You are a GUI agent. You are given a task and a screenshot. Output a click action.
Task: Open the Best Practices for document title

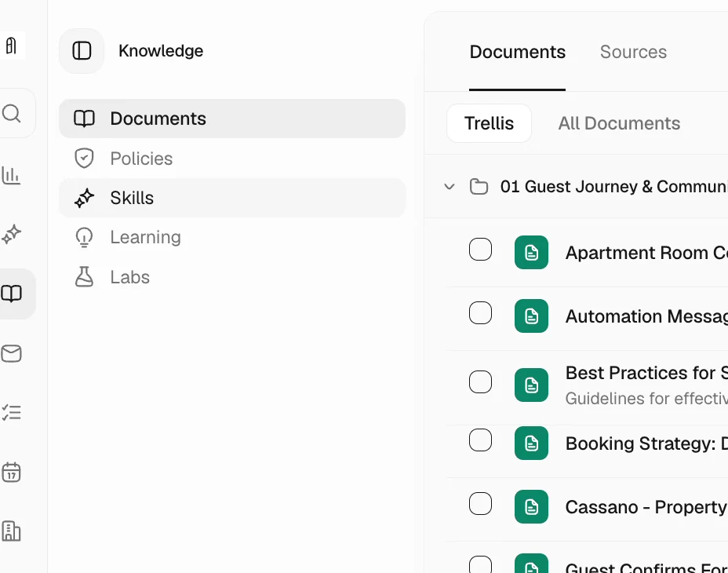click(x=646, y=373)
